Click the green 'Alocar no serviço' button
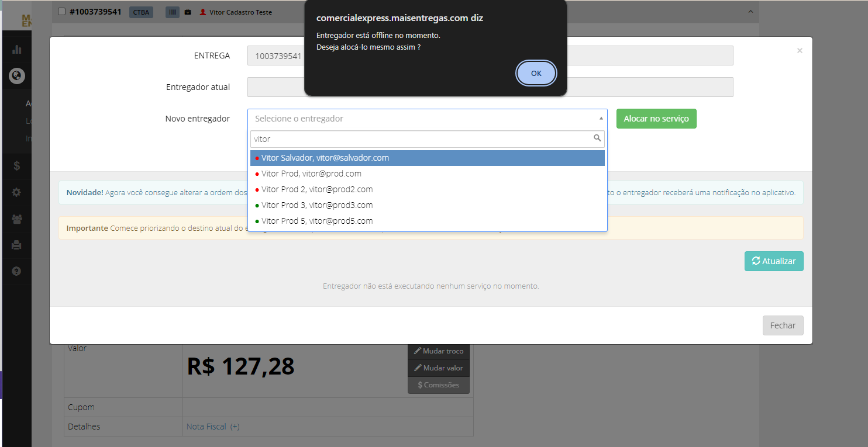 656,119
